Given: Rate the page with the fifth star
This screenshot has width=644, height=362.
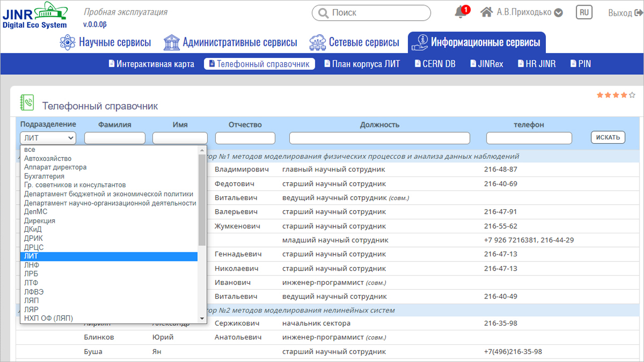Looking at the screenshot, I should 632,95.
